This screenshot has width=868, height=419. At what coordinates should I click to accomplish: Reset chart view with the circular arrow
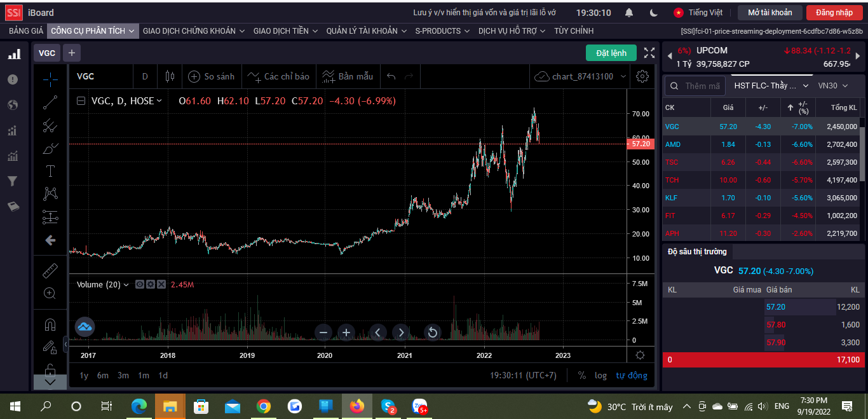pos(432,332)
